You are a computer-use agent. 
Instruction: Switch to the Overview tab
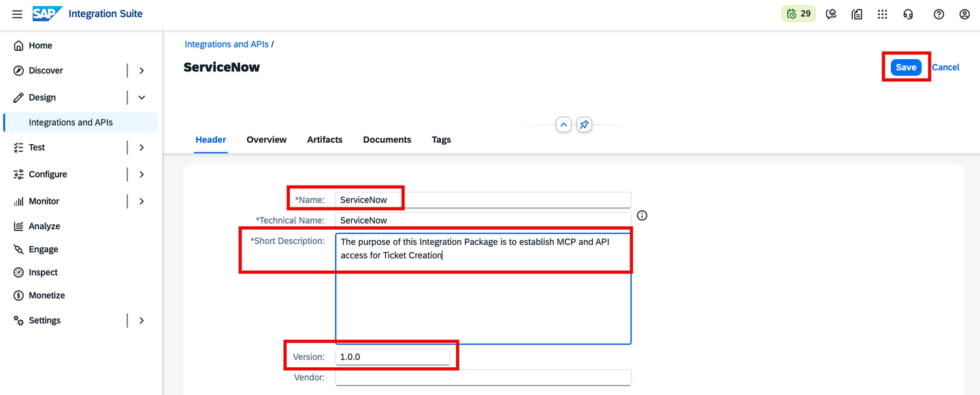pyautogui.click(x=267, y=139)
